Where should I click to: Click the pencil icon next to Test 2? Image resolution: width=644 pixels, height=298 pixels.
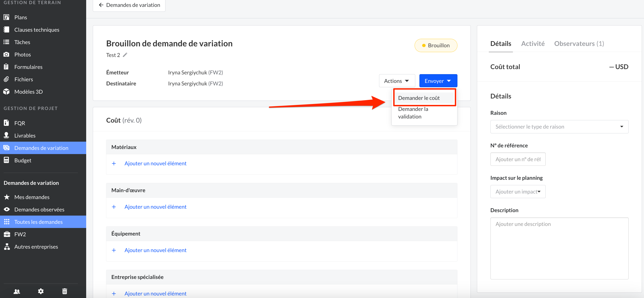pyautogui.click(x=125, y=55)
